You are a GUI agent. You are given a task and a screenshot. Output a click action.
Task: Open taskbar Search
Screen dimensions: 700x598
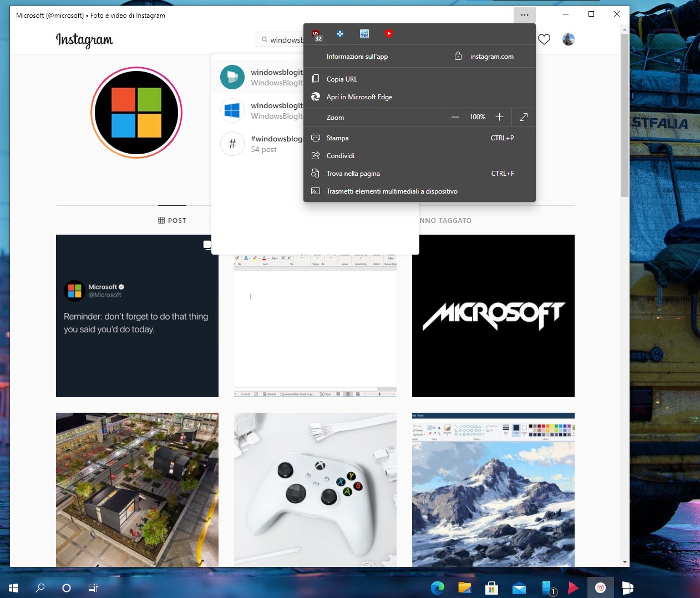pyautogui.click(x=40, y=587)
